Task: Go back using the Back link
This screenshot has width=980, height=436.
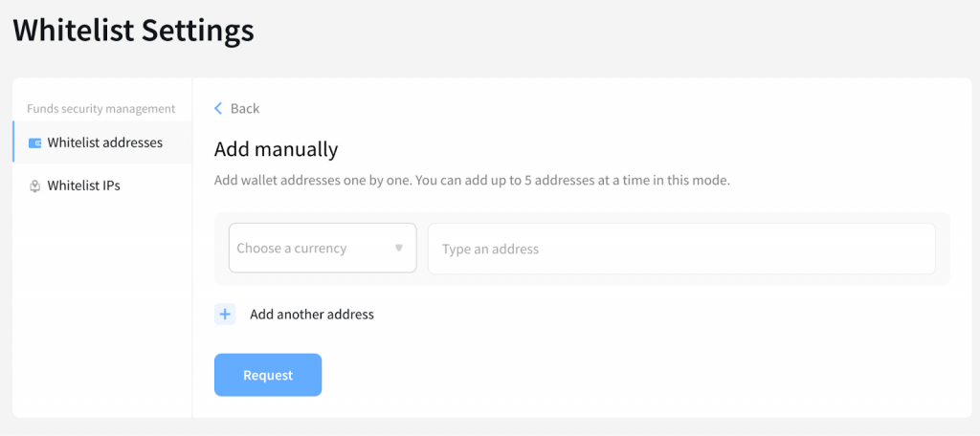Action: pyautogui.click(x=237, y=109)
